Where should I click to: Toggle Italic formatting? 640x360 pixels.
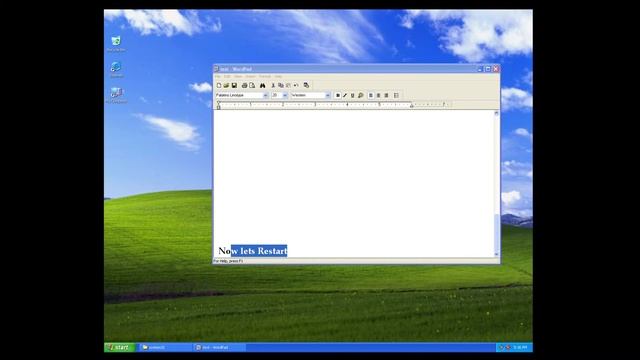tap(345, 95)
